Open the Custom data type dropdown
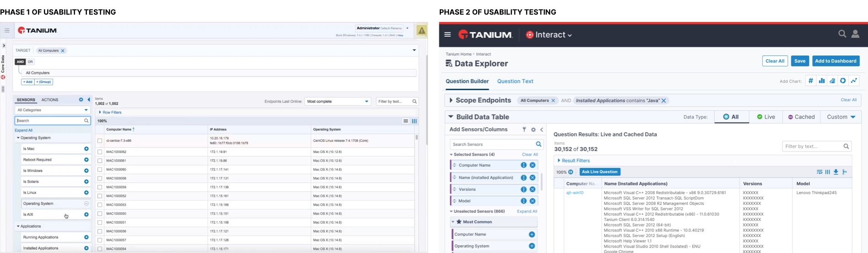 (841, 117)
